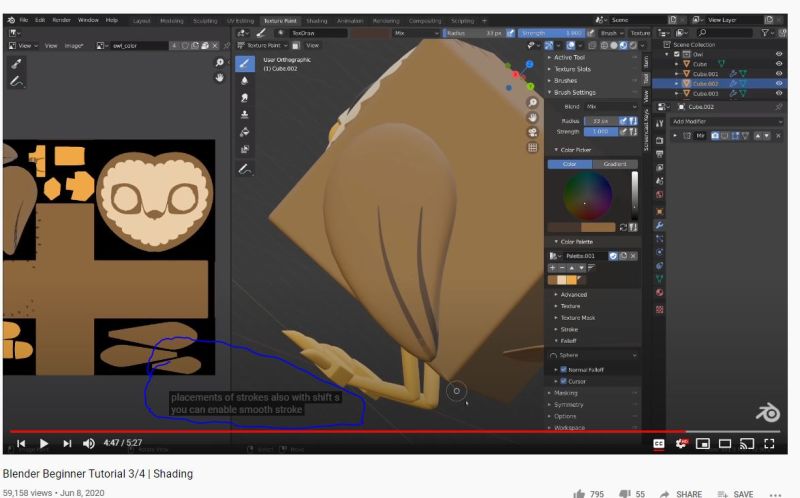Toggle the Cursor checkbox
The width and height of the screenshot is (800, 498).
pyautogui.click(x=564, y=381)
